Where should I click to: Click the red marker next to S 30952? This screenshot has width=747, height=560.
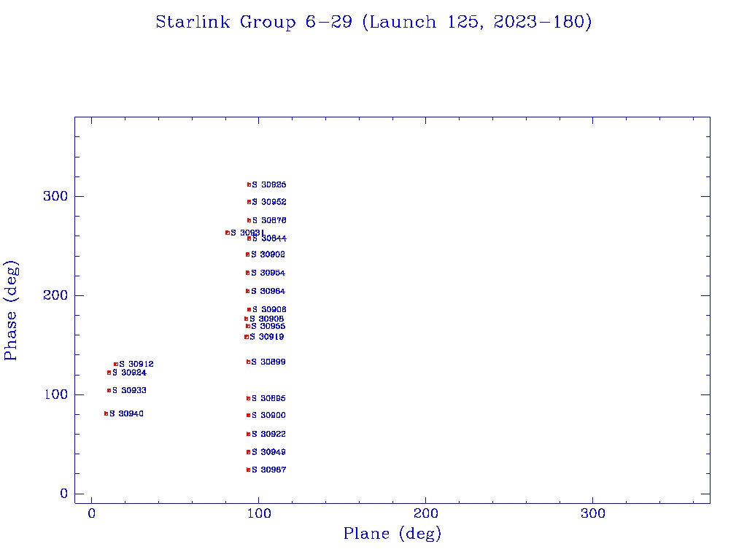click(x=249, y=203)
